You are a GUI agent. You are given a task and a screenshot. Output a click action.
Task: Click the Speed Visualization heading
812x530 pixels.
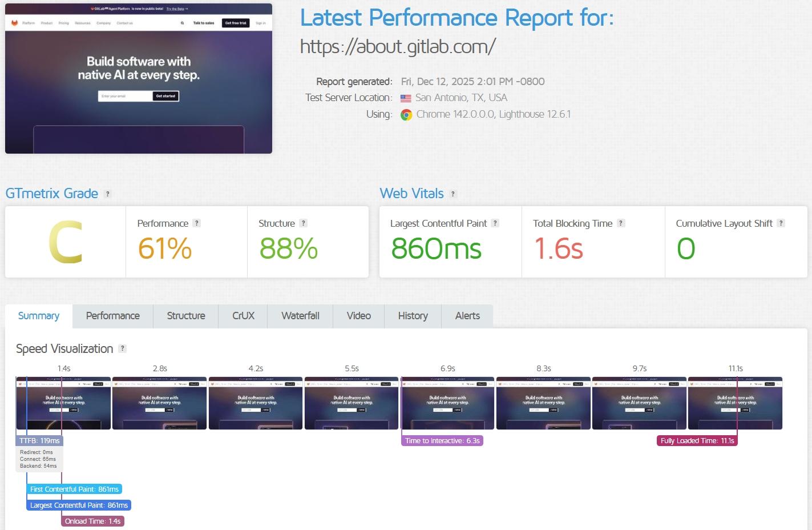tap(64, 349)
